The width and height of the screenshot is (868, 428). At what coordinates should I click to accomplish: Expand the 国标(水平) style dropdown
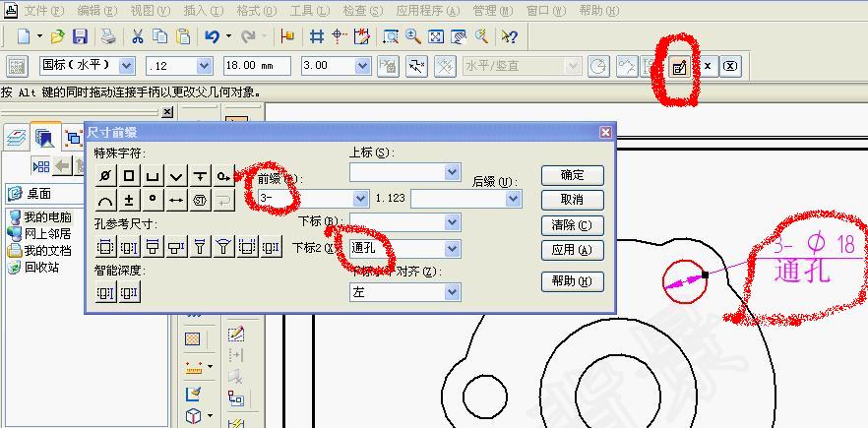(127, 66)
